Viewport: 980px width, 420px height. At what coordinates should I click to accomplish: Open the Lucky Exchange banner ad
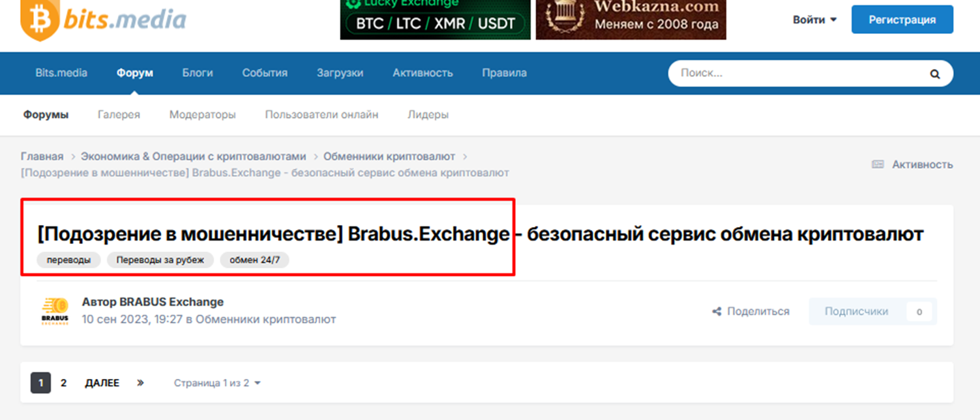[436, 20]
